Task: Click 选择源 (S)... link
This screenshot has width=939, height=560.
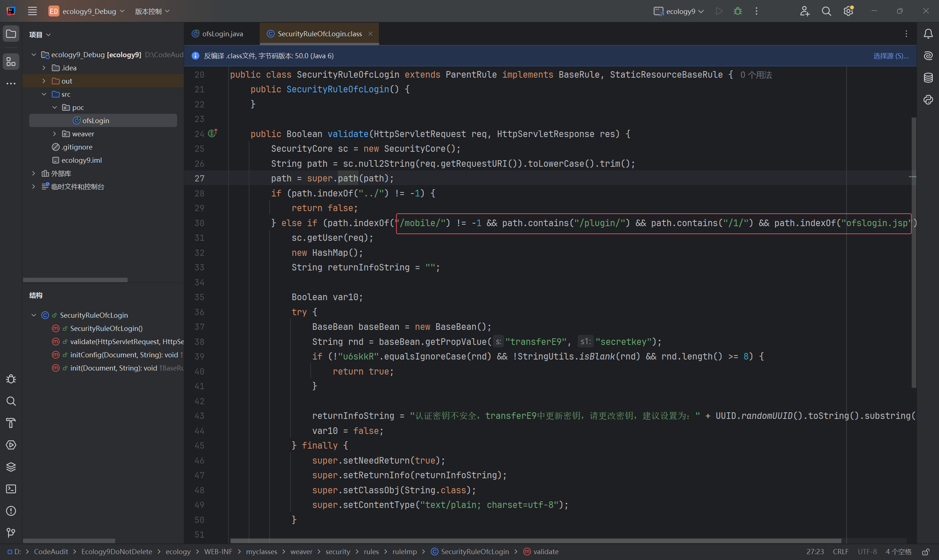Action: click(x=891, y=56)
